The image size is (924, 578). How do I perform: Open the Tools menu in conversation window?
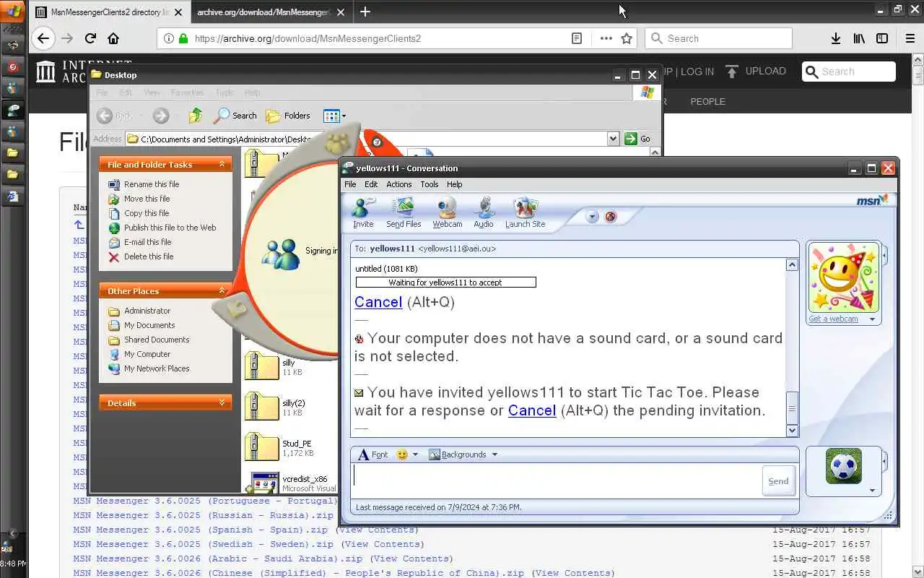click(430, 184)
